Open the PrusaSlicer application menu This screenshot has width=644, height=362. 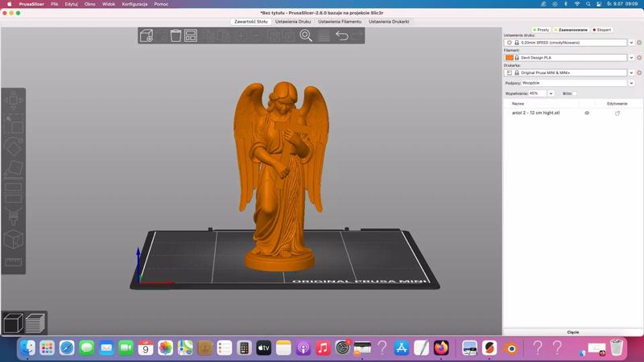31,4
